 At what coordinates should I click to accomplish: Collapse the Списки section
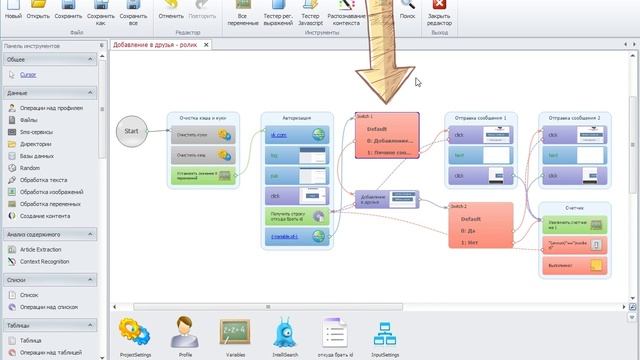(90, 280)
